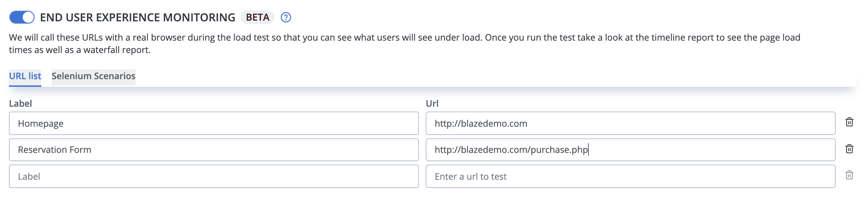Click the End User Experience Monitoring heading
868x199 pixels.
coord(138,18)
